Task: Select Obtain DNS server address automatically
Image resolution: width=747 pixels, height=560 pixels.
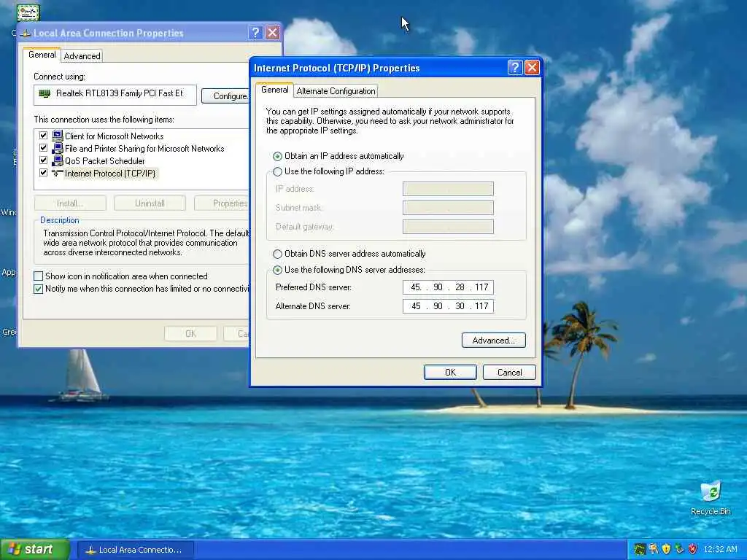Action: coord(277,254)
